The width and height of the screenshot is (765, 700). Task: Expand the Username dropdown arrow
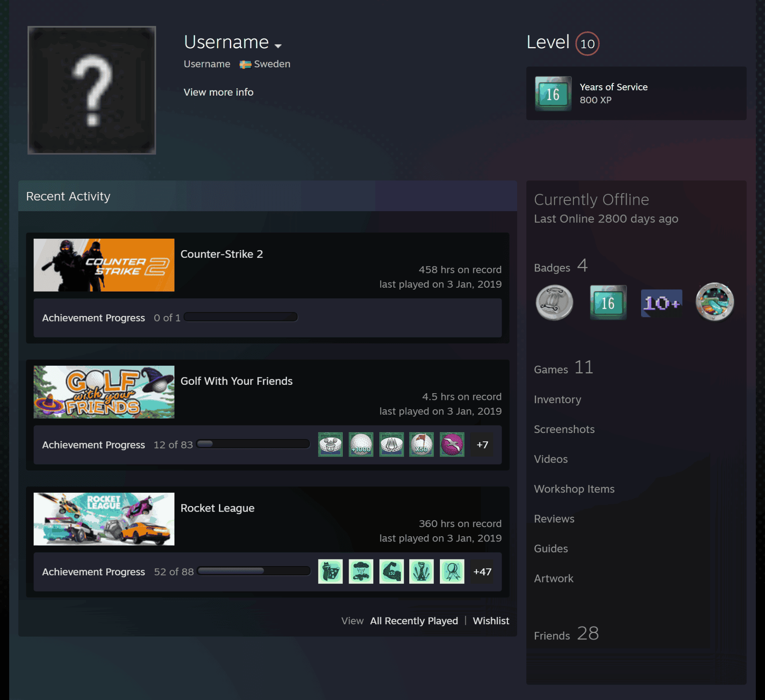tap(278, 46)
